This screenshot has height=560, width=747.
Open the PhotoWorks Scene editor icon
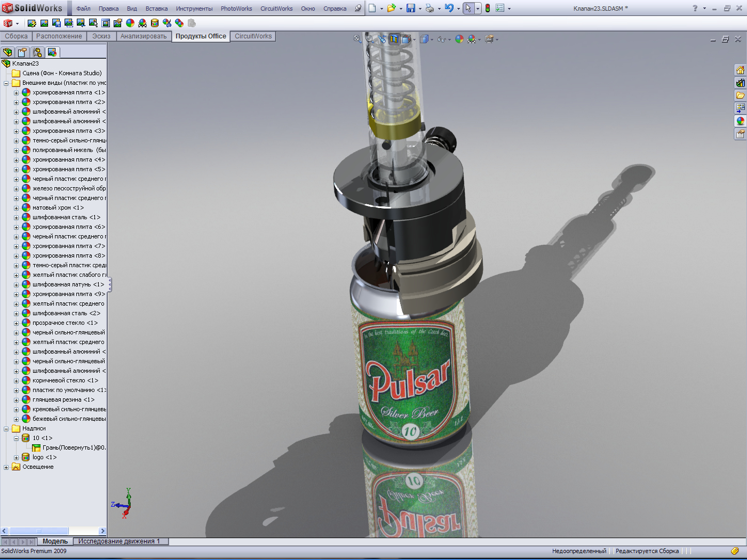coord(142,23)
